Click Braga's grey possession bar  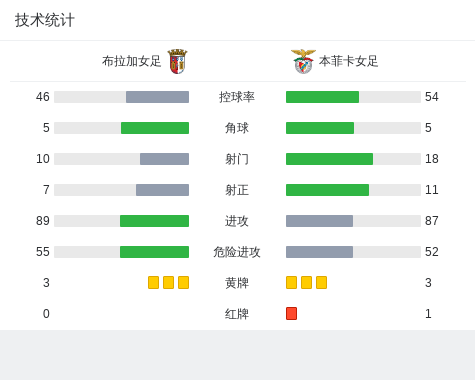tap(157, 97)
